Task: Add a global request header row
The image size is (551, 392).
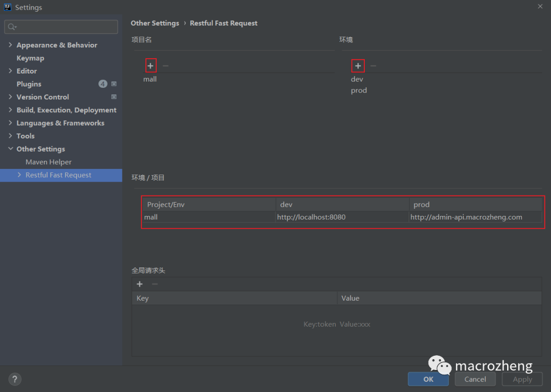Action: [x=139, y=284]
